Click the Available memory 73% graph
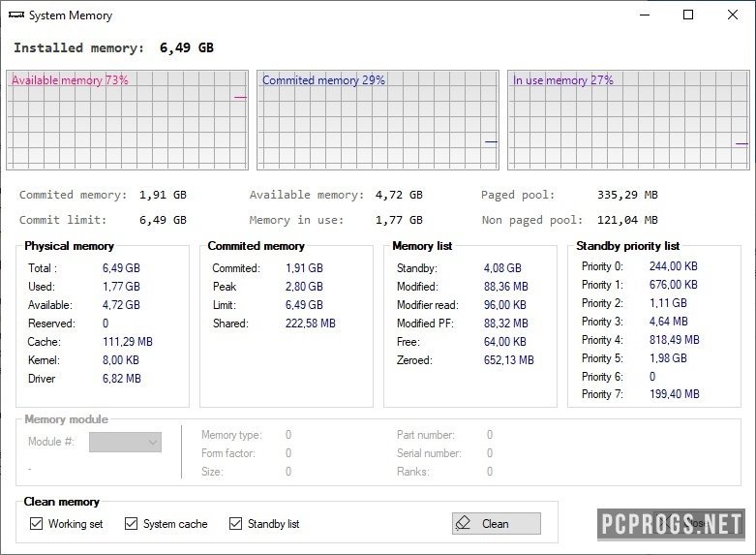 pyautogui.click(x=127, y=120)
